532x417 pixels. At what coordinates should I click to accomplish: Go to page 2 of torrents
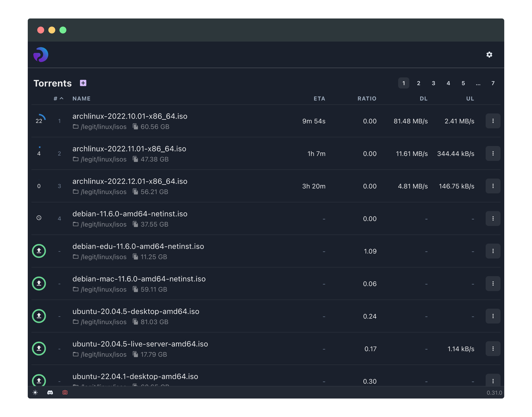pos(418,83)
